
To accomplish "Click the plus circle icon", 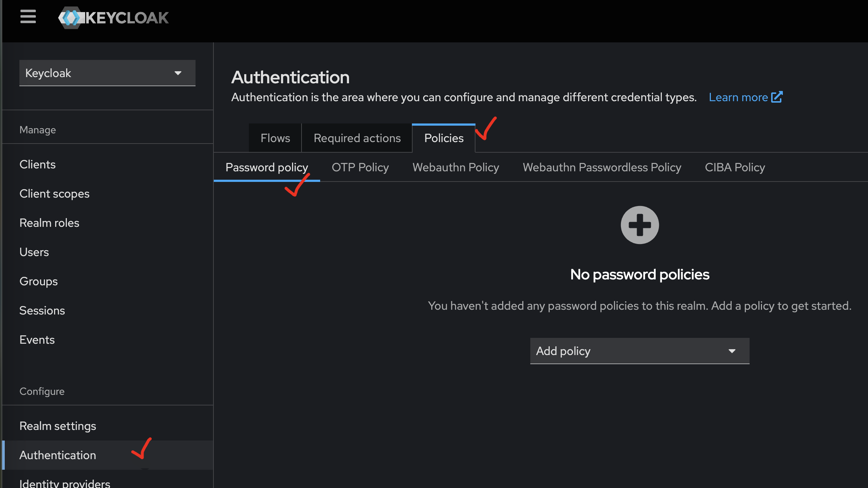I will pos(640,225).
